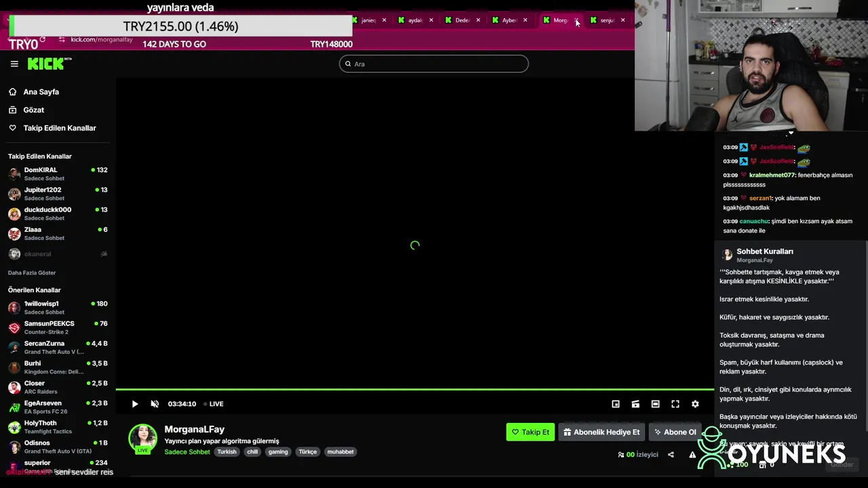The width and height of the screenshot is (868, 488).
Task: Click Sohbet Kuralları avatar icon
Action: pos(728,255)
